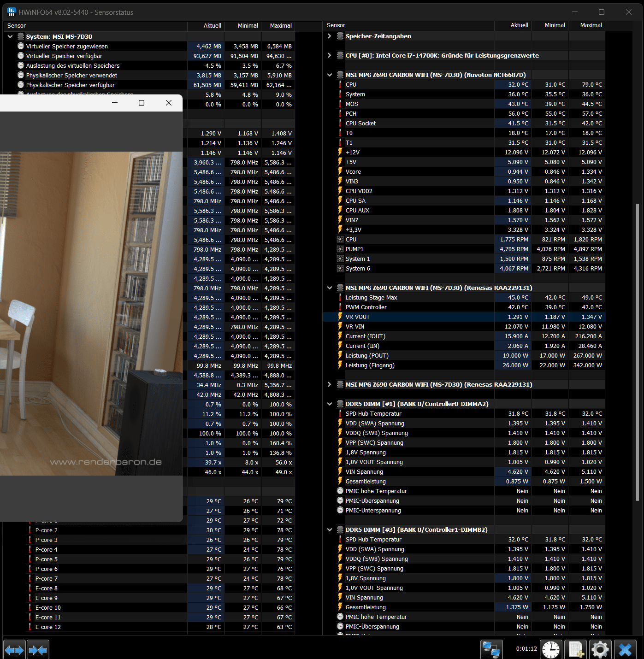644x659 pixels.
Task: Select the CPU VDD2 voltage row
Action: [x=464, y=191]
